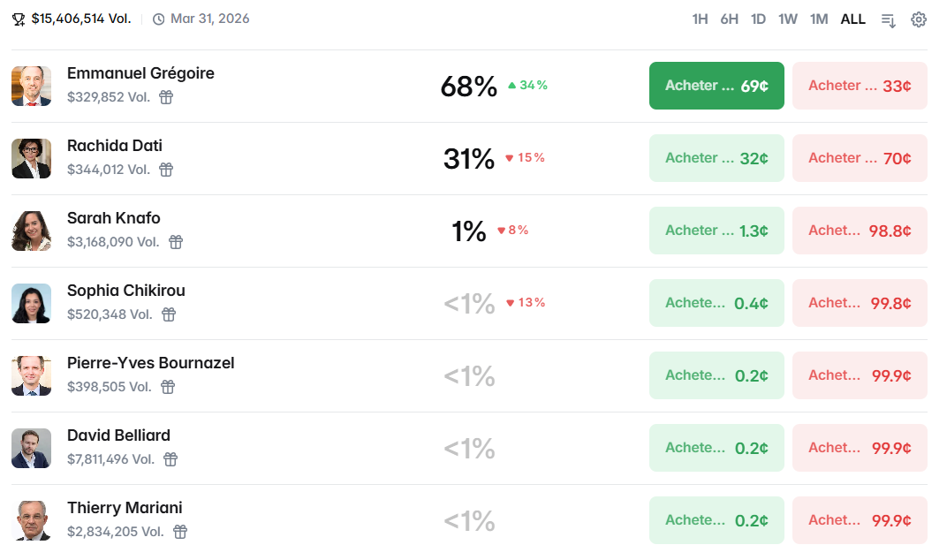Click the sort order icon next to ALL
Image resolution: width=947 pixels, height=560 pixels.
(889, 19)
